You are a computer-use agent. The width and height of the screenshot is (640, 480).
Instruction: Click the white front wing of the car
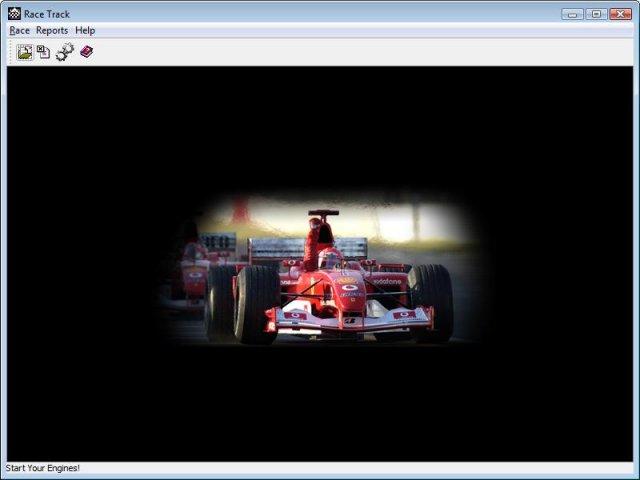[348, 318]
